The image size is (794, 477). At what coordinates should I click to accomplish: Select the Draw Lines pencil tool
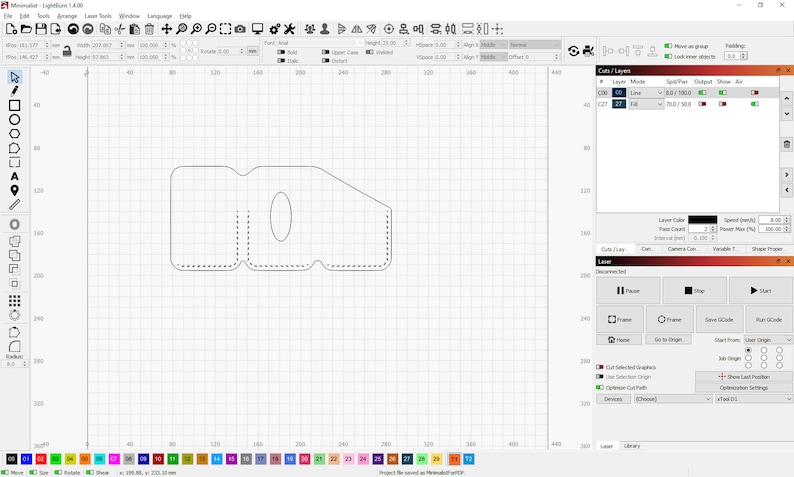tap(14, 91)
